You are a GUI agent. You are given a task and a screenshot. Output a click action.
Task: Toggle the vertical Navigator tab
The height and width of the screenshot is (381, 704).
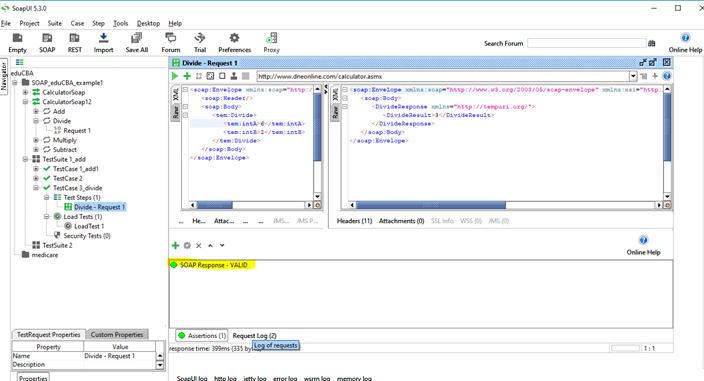tap(4, 76)
